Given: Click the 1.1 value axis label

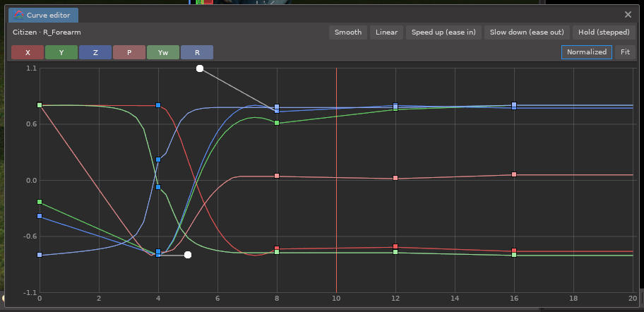Looking at the screenshot, I should [x=32, y=68].
